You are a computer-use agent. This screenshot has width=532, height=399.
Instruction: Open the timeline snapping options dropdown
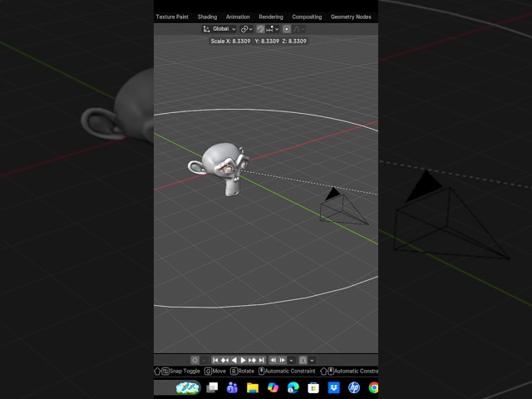(x=312, y=360)
